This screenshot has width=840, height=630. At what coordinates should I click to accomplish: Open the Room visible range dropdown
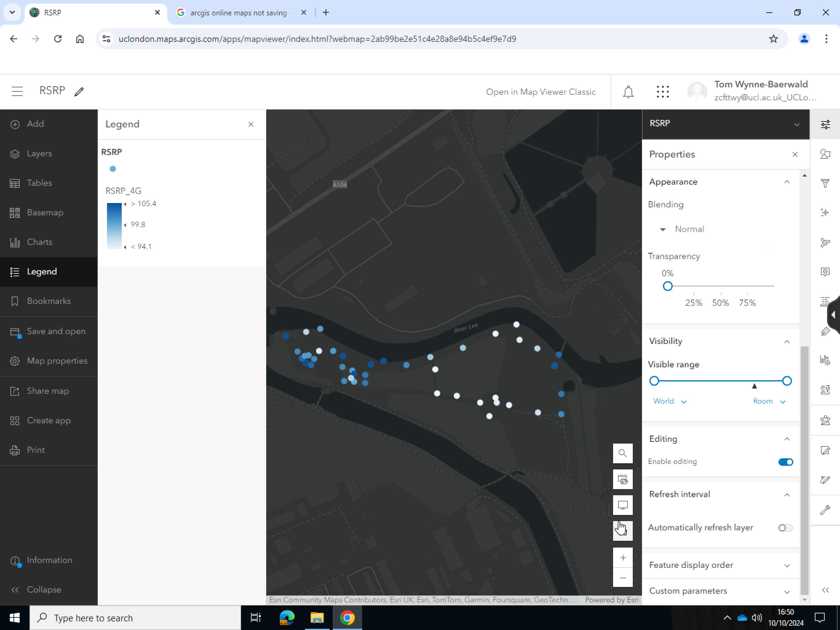tap(769, 401)
